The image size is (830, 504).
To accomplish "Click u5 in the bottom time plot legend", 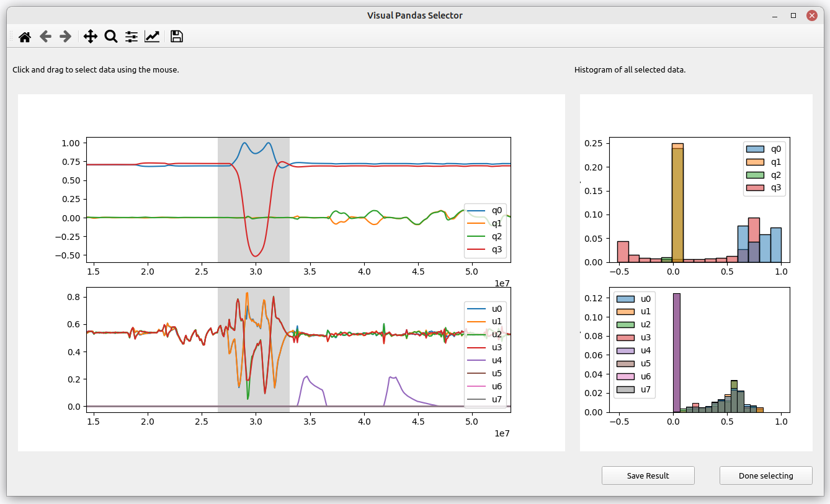I will (x=485, y=373).
